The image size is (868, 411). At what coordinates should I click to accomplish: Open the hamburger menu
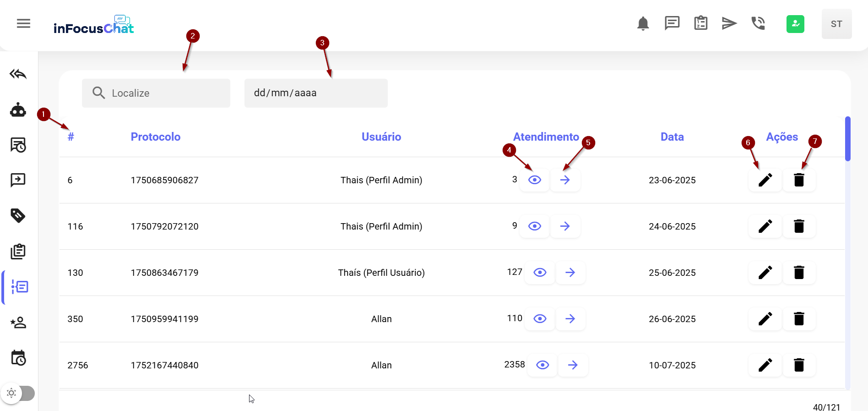(x=23, y=23)
